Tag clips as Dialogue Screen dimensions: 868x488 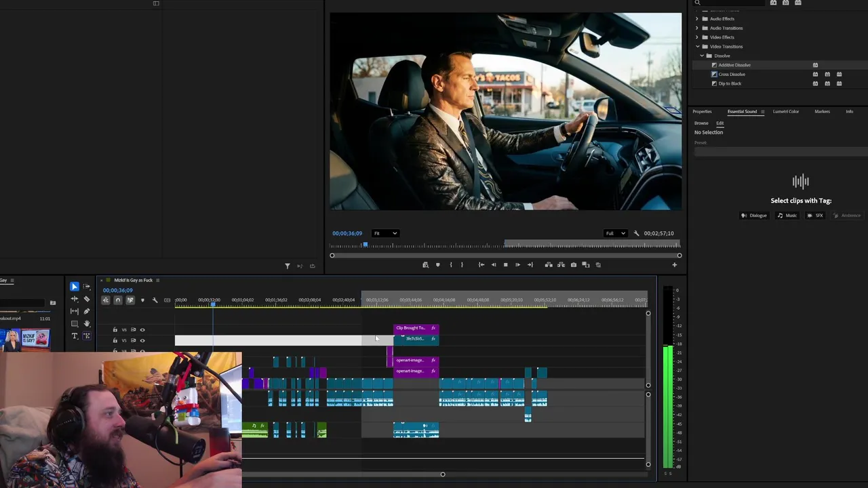click(x=754, y=216)
